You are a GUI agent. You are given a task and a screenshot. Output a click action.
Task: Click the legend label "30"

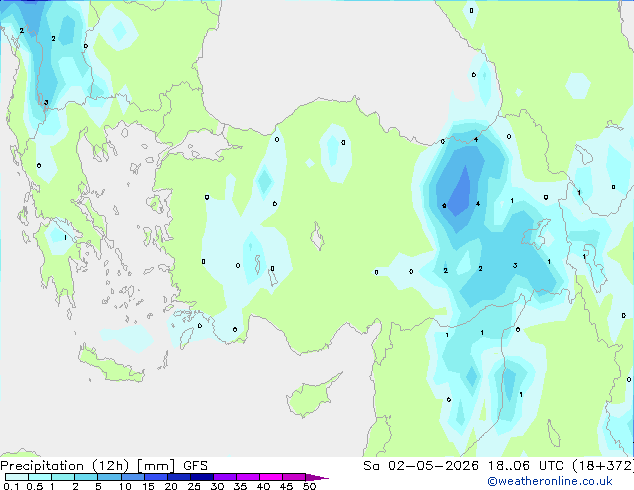[x=217, y=486]
